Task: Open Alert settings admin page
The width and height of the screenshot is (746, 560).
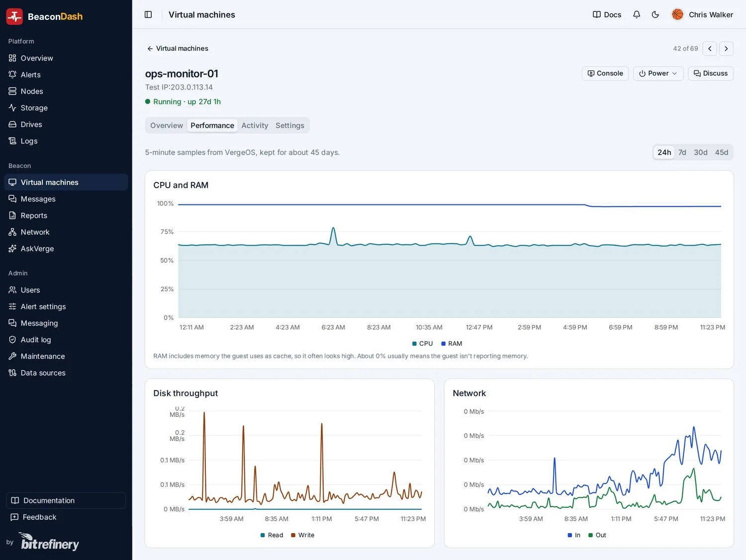Action: pyautogui.click(x=66, y=307)
